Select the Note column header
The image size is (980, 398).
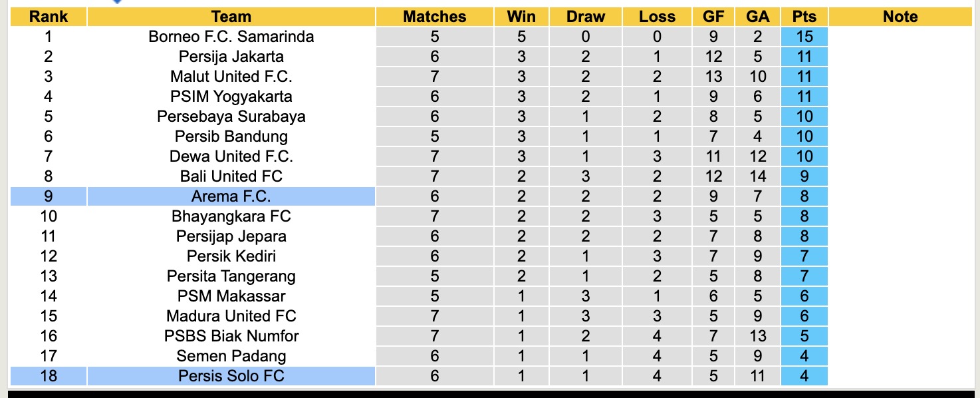pyautogui.click(x=900, y=17)
